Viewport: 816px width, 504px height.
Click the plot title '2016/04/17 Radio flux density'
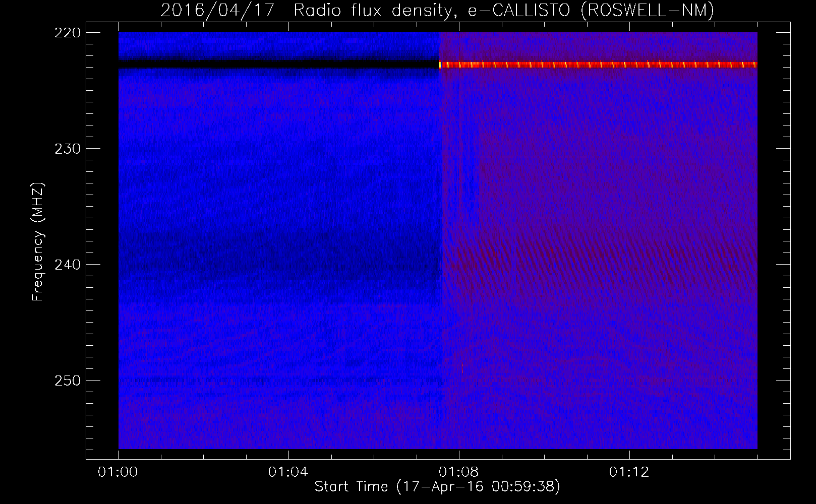(x=306, y=10)
